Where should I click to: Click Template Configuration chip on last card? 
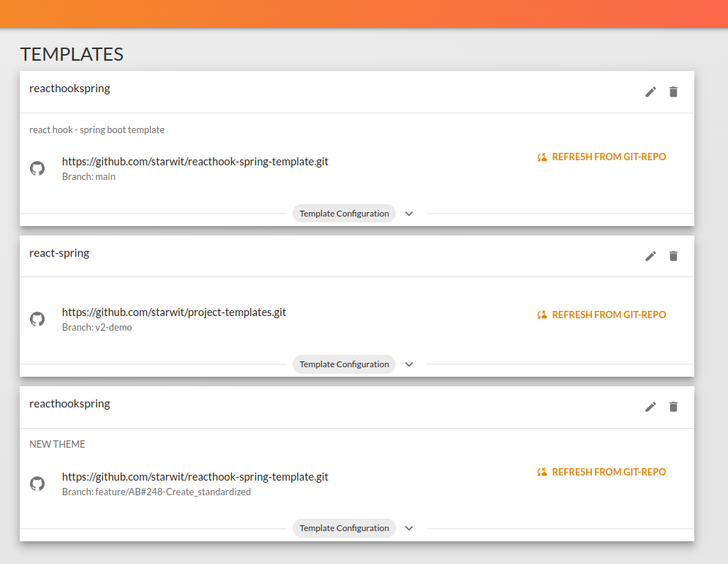click(x=344, y=528)
